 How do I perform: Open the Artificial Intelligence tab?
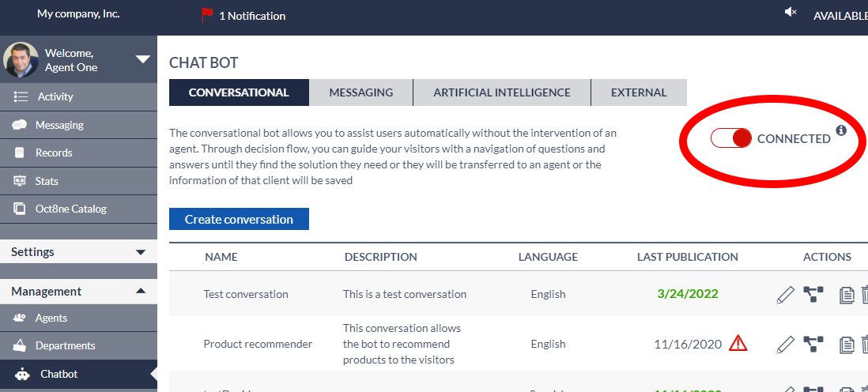pos(501,92)
